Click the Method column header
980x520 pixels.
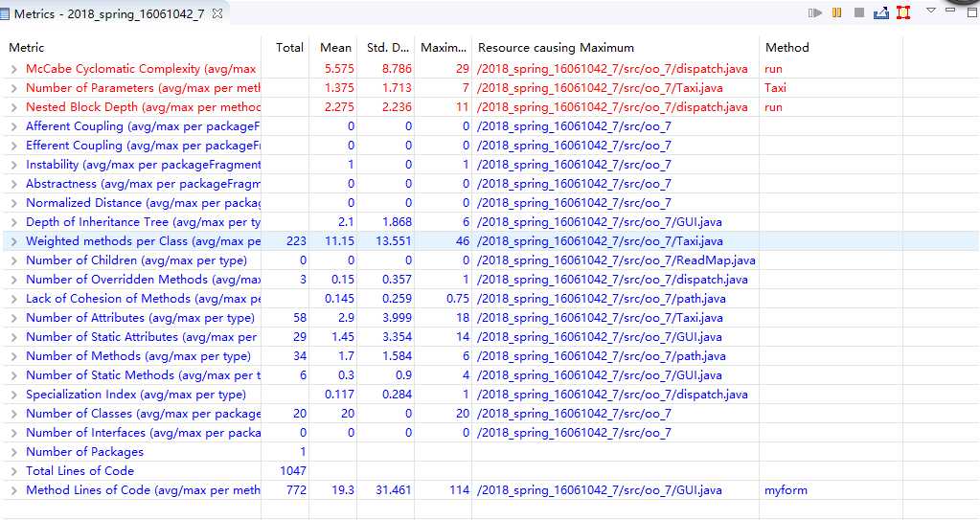(786, 48)
